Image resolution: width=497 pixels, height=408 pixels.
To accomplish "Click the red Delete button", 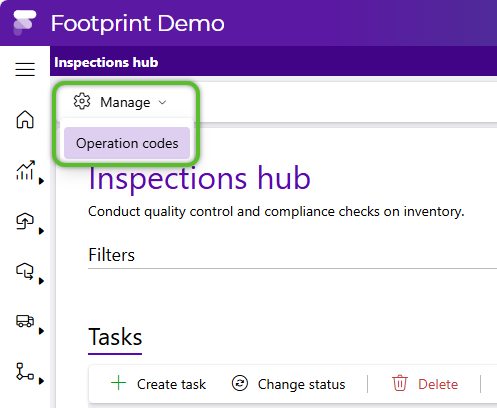I will click(425, 384).
